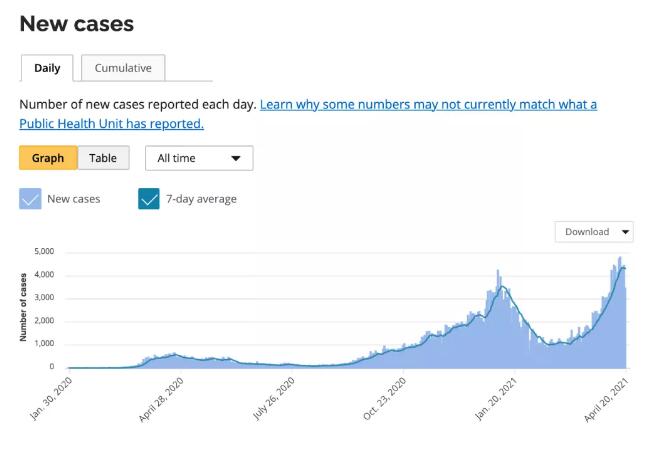Open the All time range dropdown
The height and width of the screenshot is (453, 660).
199,158
